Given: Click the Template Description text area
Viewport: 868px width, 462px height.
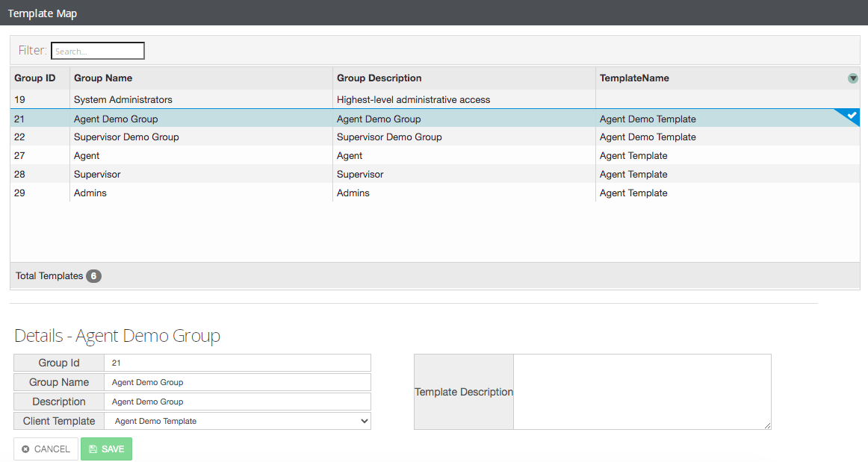Looking at the screenshot, I should point(642,392).
